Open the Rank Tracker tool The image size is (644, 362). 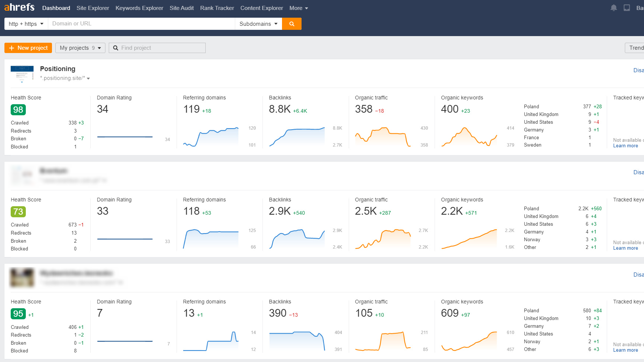click(217, 8)
